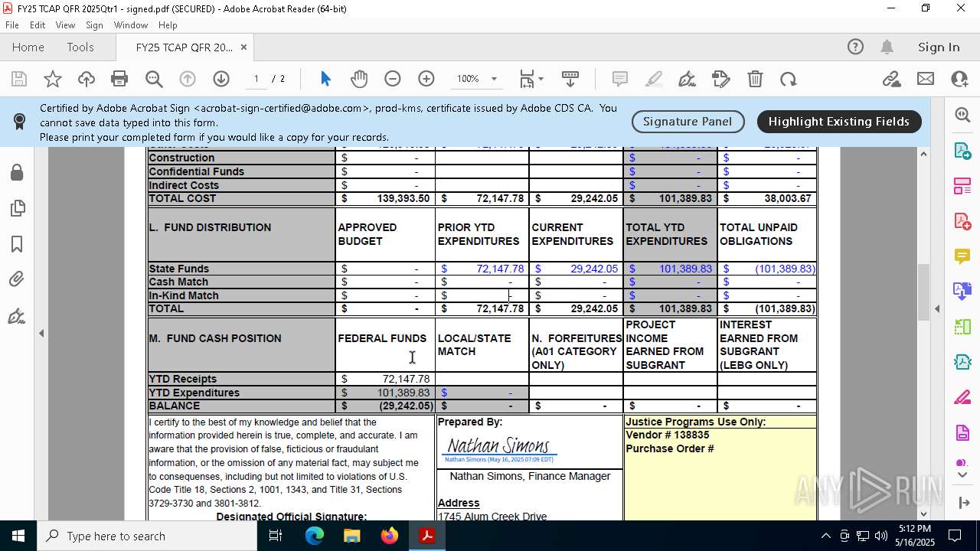Viewport: 980px width, 551px height.
Task: Click Highlight Existing Fields button
Action: [x=839, y=121]
